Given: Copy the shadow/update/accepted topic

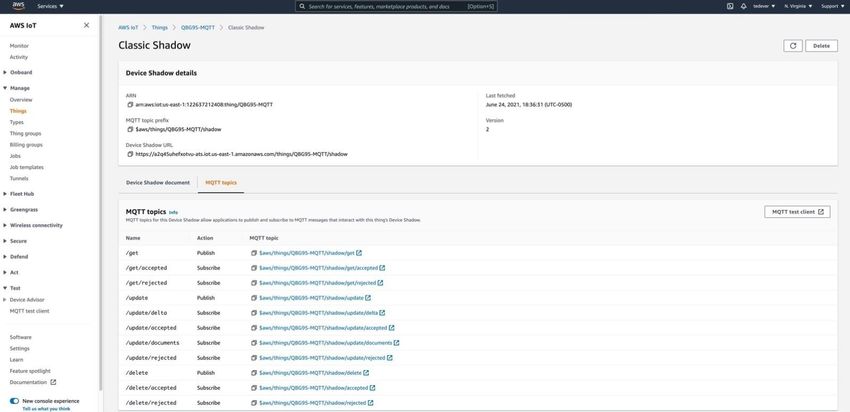Looking at the screenshot, I should [x=254, y=328].
